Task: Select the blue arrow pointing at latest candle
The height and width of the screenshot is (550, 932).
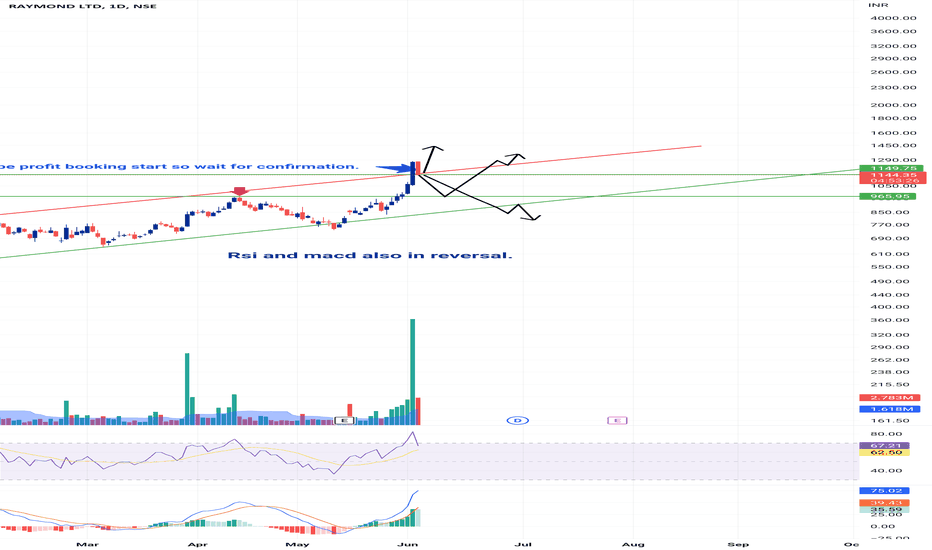Action: click(393, 169)
